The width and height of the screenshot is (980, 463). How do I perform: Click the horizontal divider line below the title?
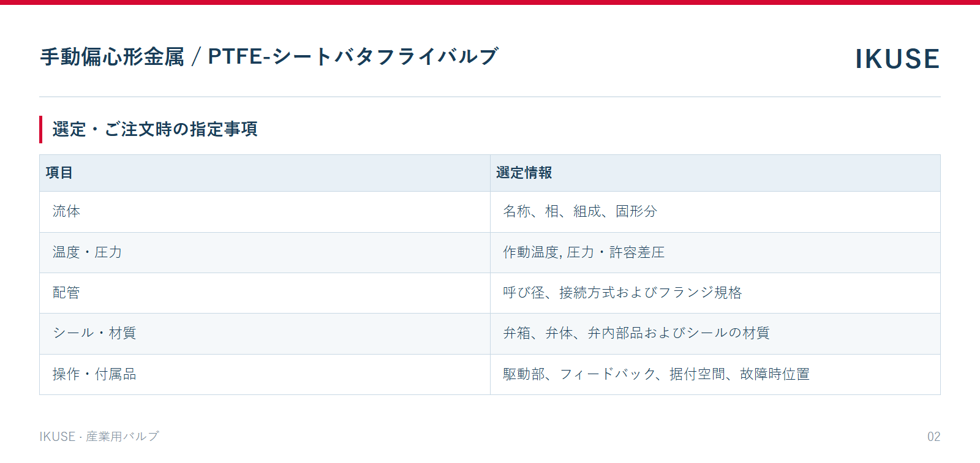coord(490,97)
